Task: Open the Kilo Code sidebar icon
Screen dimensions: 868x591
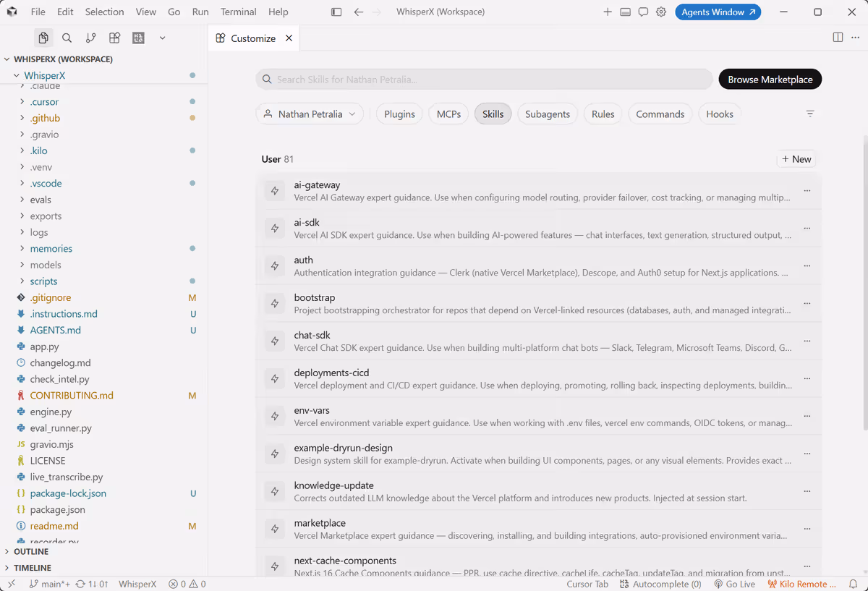Action: coord(138,38)
